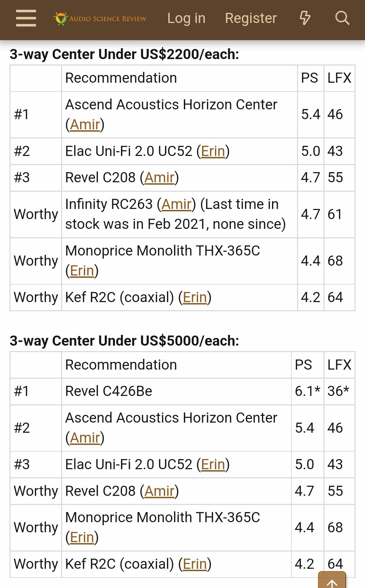Viewport: 365px width, 588px height.
Task: Click the Audio Science Review logo
Action: pos(100,18)
